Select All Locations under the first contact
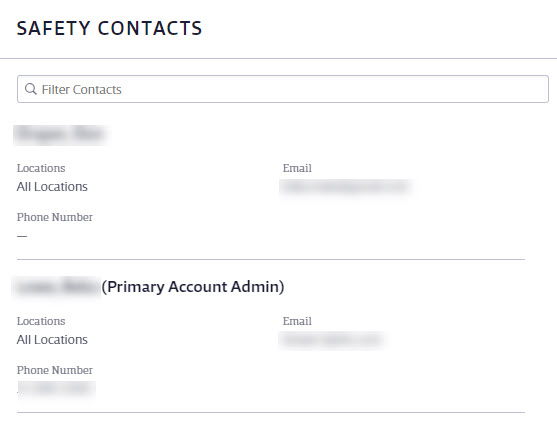The height and width of the screenshot is (428, 557). pyautogui.click(x=52, y=187)
